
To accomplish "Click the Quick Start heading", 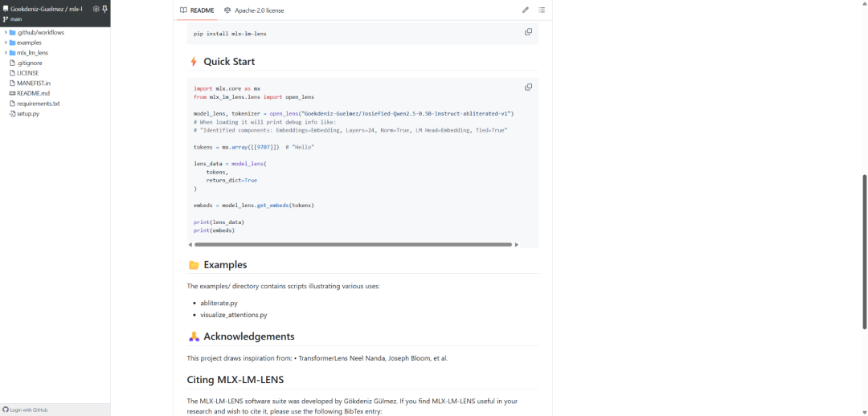I will [229, 61].
